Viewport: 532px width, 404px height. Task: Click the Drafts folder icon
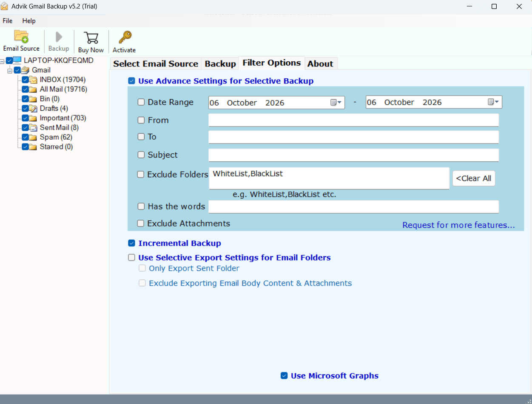tap(33, 109)
